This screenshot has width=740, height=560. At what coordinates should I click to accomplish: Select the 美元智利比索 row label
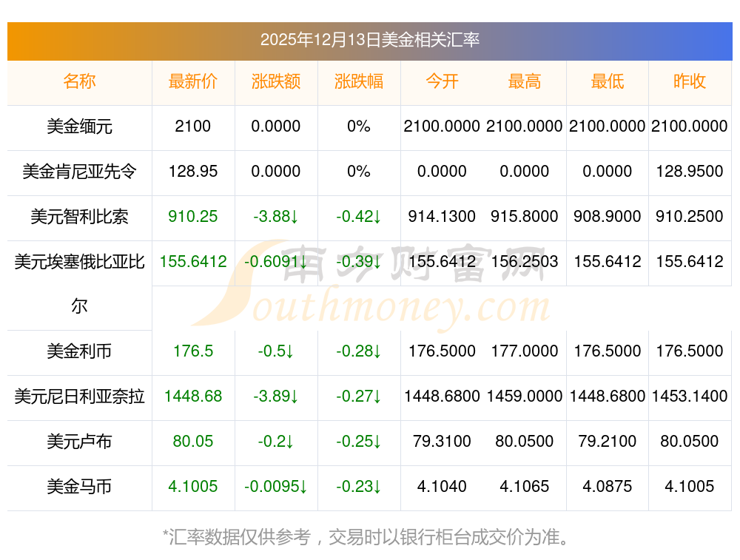tap(79, 217)
